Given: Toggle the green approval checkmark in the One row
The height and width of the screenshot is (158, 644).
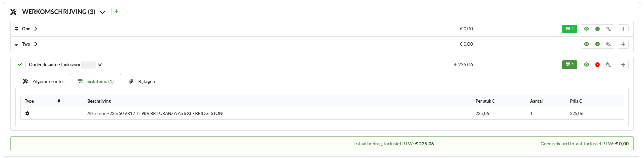Looking at the screenshot, I should 597,29.
